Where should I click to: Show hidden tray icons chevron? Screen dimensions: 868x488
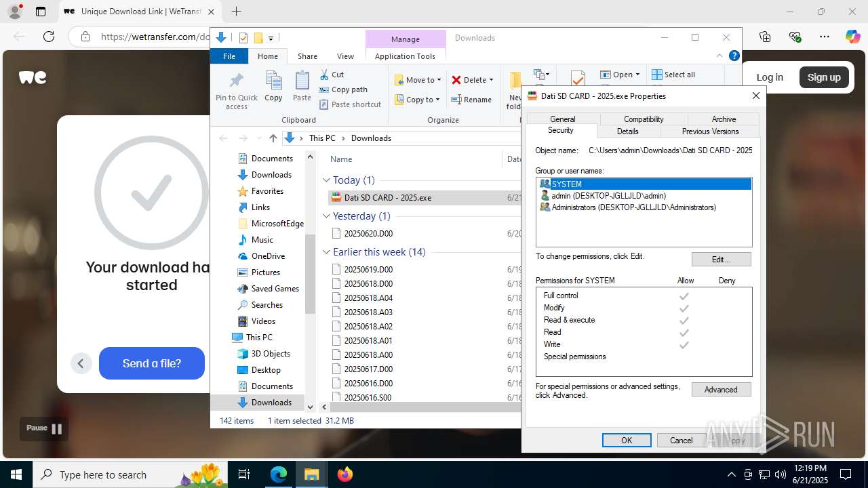coord(731,474)
